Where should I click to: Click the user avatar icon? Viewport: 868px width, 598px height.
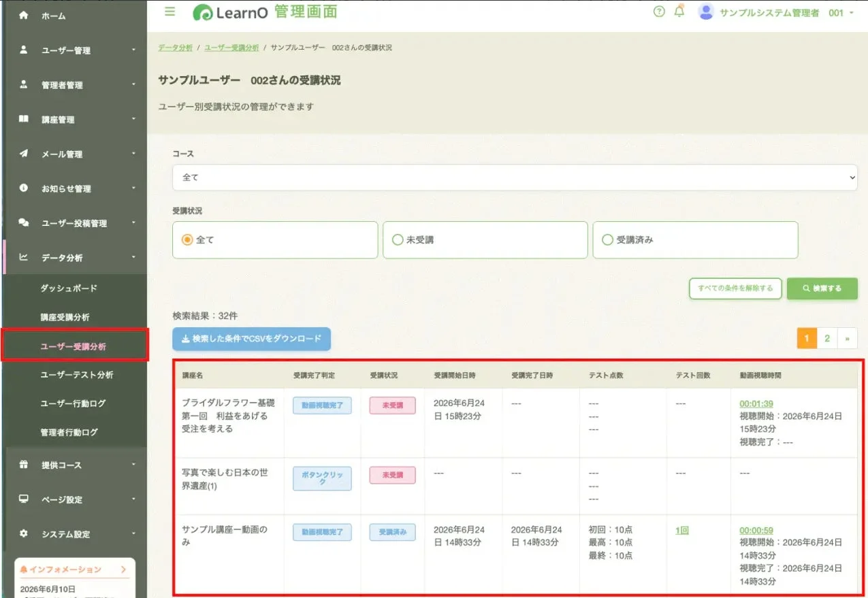pos(706,12)
